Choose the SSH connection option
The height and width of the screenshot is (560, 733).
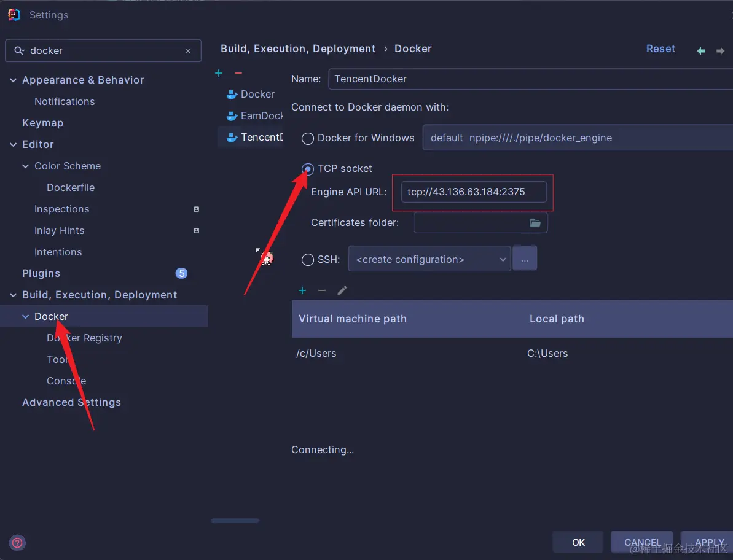(x=308, y=260)
